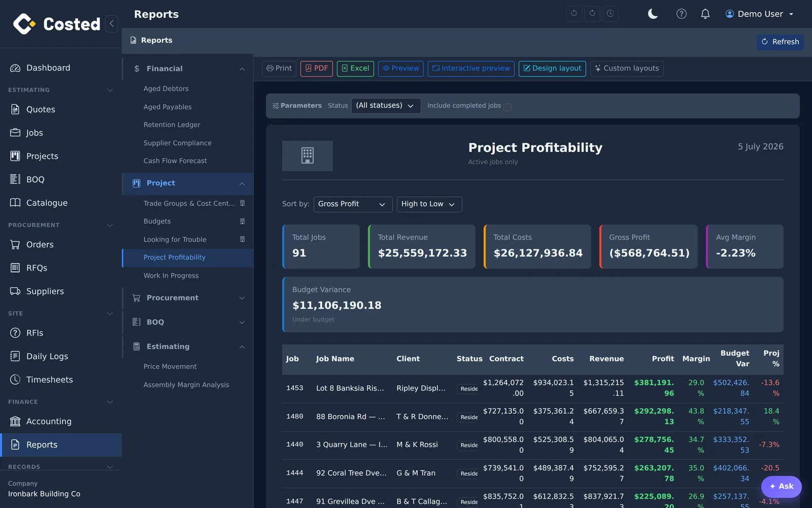Click the icon beside Looking for Trouble
The height and width of the screenshot is (508, 812).
click(x=242, y=239)
